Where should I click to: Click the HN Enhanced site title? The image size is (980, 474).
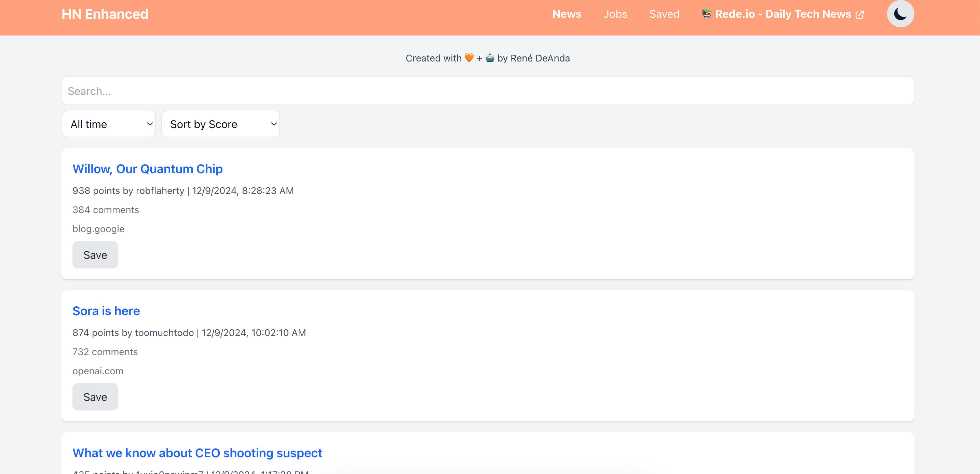coord(105,14)
